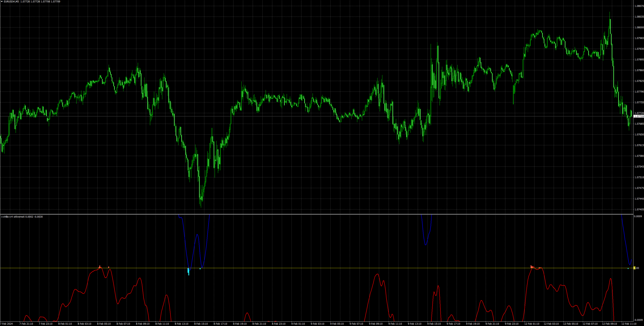Click the 1.08000 price scale label
Viewport: 644px width, 326px height.
(x=639, y=28)
